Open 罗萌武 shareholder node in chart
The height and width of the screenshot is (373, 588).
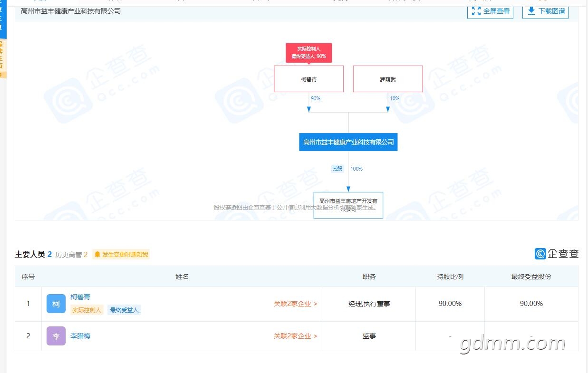point(387,79)
